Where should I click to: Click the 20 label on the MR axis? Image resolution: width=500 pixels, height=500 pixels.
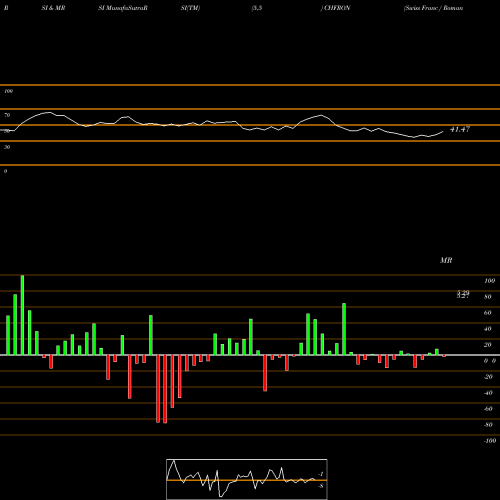[488, 345]
